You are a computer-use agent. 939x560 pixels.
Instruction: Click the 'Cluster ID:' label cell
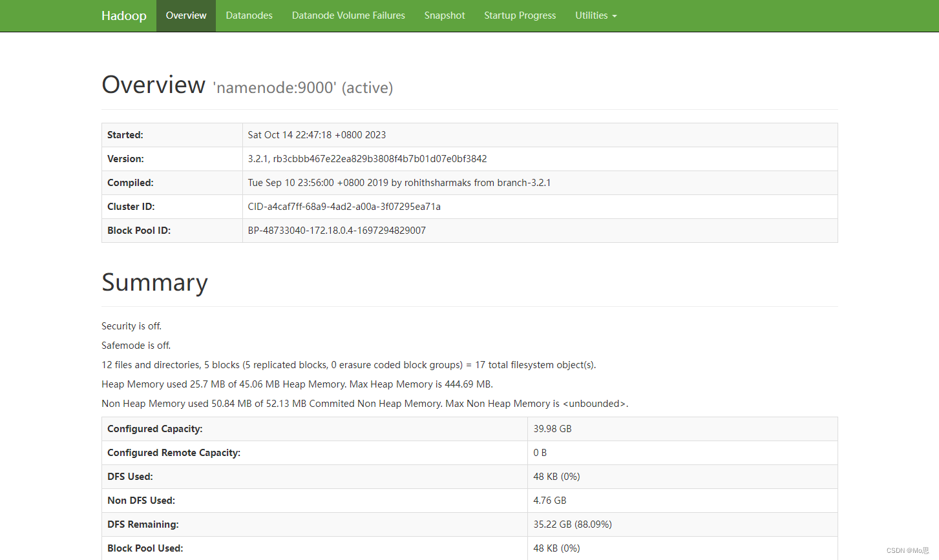pyautogui.click(x=172, y=207)
